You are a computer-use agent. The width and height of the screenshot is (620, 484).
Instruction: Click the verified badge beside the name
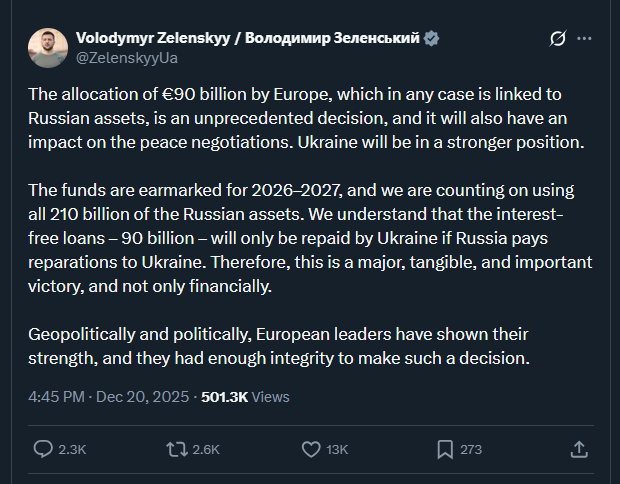tap(431, 39)
